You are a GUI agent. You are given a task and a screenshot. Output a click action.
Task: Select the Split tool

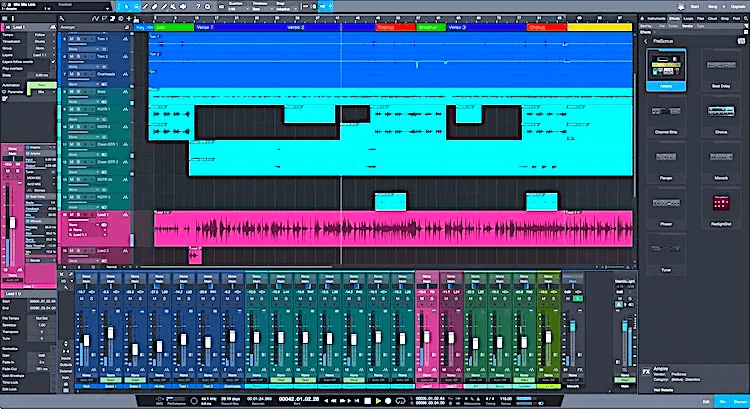coord(145,7)
